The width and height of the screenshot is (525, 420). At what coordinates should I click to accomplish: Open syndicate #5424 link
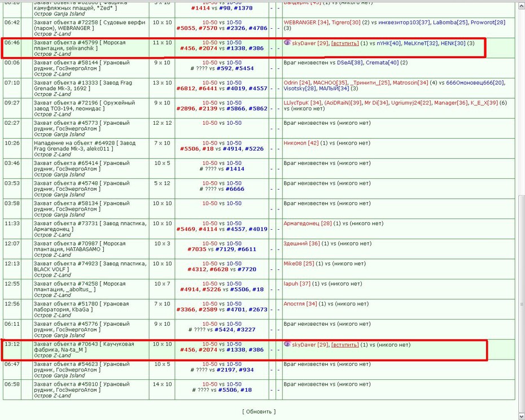tap(224, 330)
